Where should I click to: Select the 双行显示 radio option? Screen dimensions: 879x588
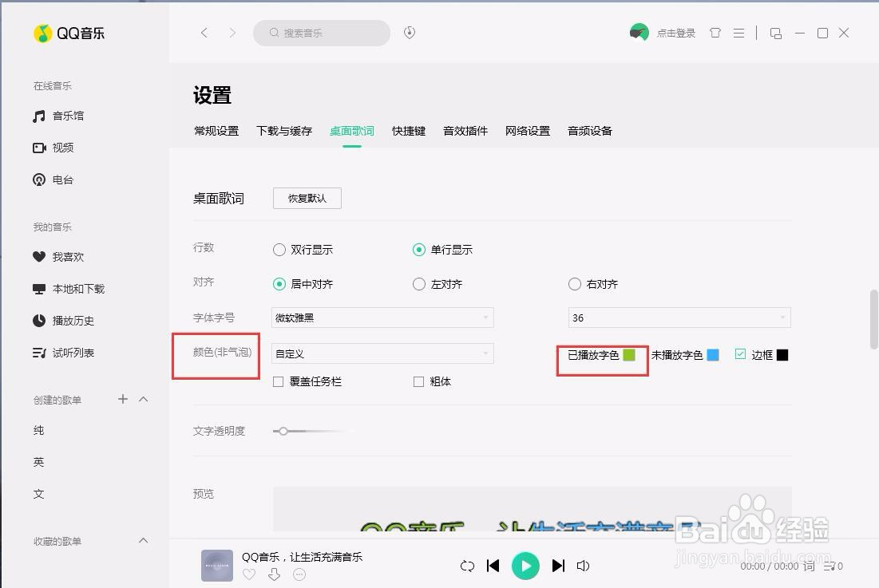coord(279,250)
